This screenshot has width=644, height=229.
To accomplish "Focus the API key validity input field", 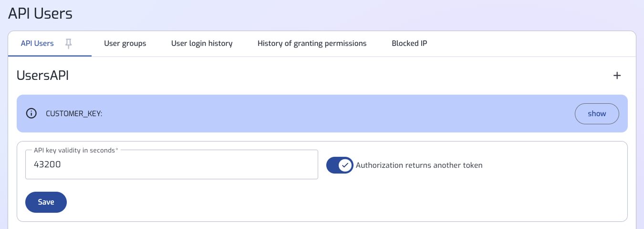I will click(x=172, y=164).
